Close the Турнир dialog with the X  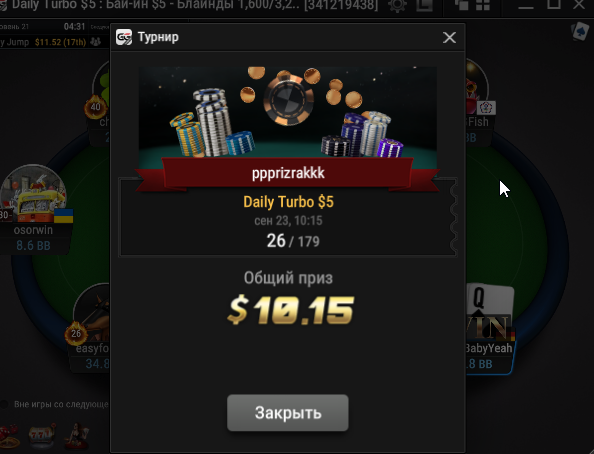[x=449, y=37]
